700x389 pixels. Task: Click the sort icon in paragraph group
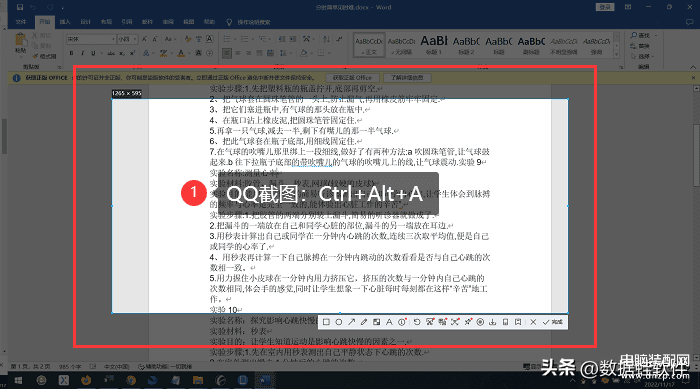tap(326, 39)
